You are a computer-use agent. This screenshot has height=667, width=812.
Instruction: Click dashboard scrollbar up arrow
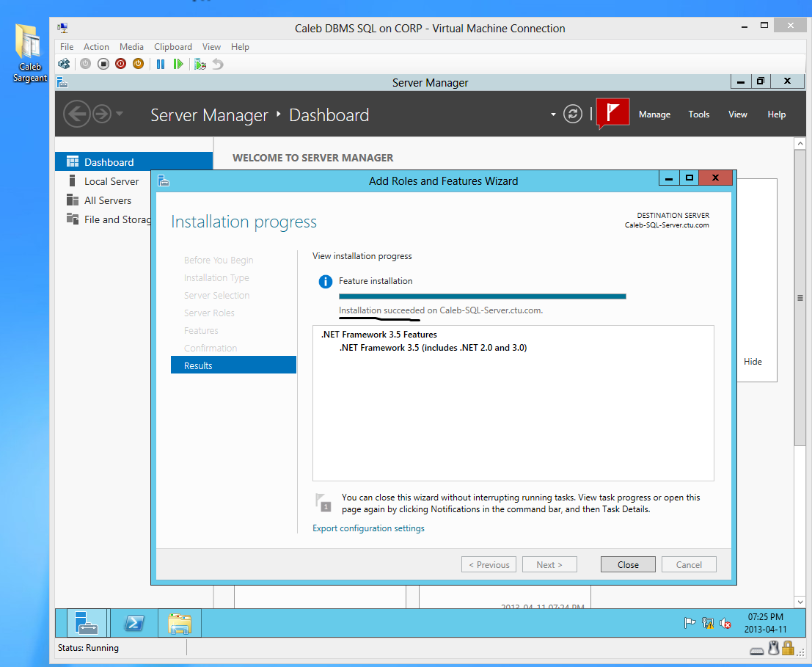click(800, 143)
